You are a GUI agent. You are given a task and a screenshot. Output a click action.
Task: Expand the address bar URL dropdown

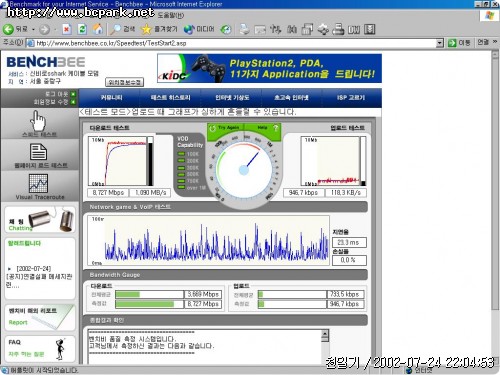point(440,43)
